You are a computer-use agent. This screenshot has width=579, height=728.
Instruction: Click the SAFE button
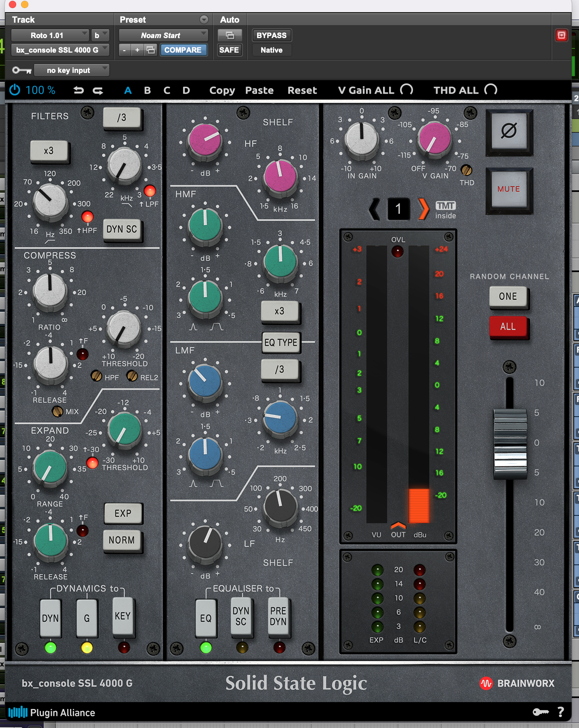coord(229,50)
